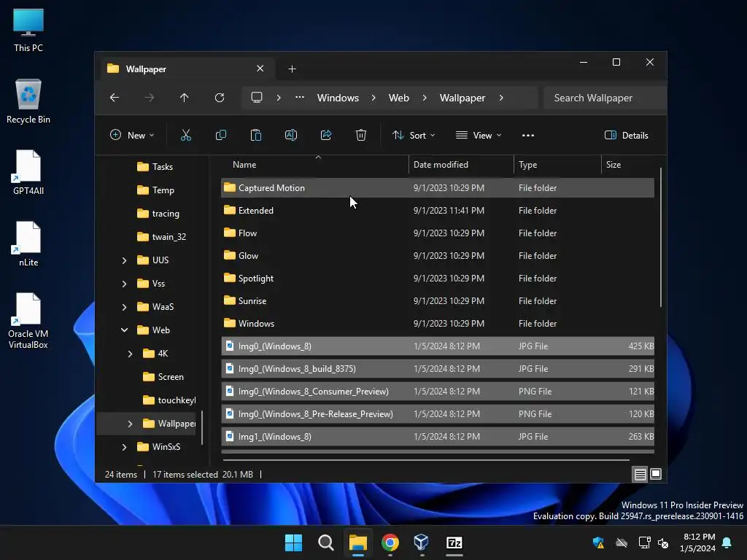Click the muted volume tray icon
747x560 pixels.
[662, 542]
